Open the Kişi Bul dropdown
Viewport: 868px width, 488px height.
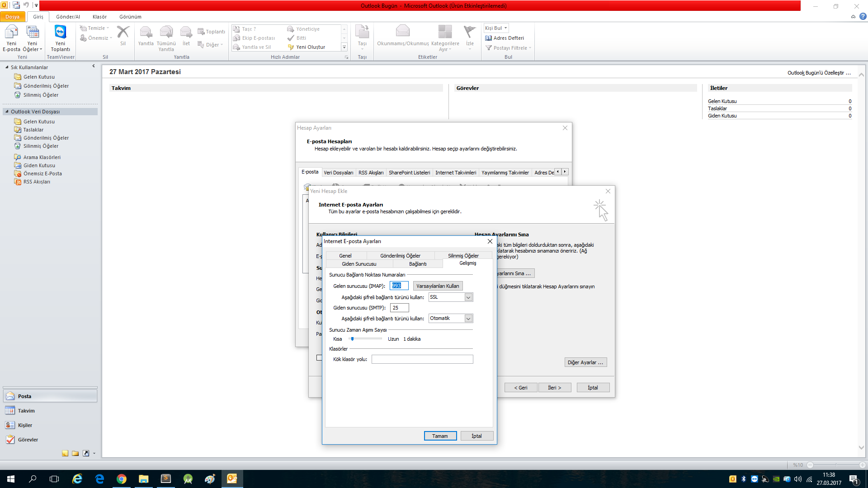point(496,28)
